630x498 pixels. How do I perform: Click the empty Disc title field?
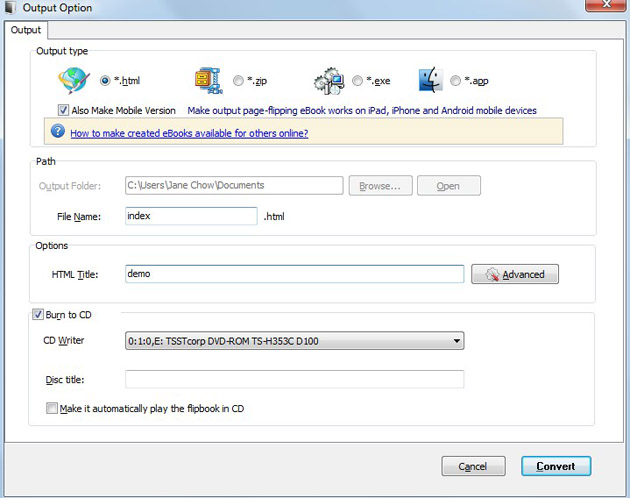pos(295,379)
